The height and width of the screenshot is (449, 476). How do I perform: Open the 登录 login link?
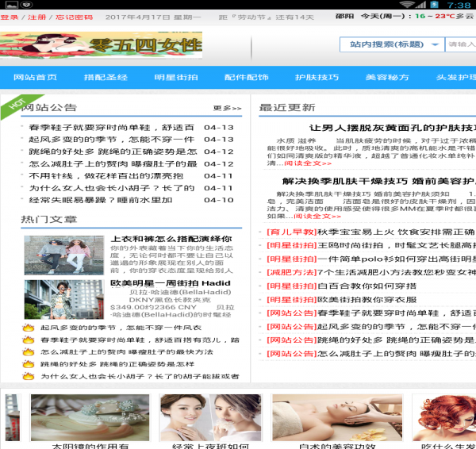point(10,17)
